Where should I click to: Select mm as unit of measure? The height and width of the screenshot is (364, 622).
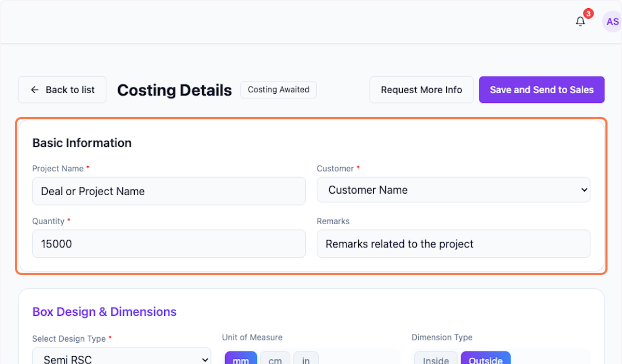coord(241,359)
